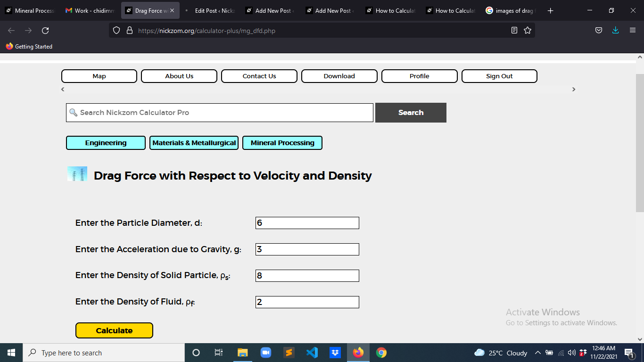Open the Firefox downloads arrow
The height and width of the screenshot is (362, 644).
point(615,31)
